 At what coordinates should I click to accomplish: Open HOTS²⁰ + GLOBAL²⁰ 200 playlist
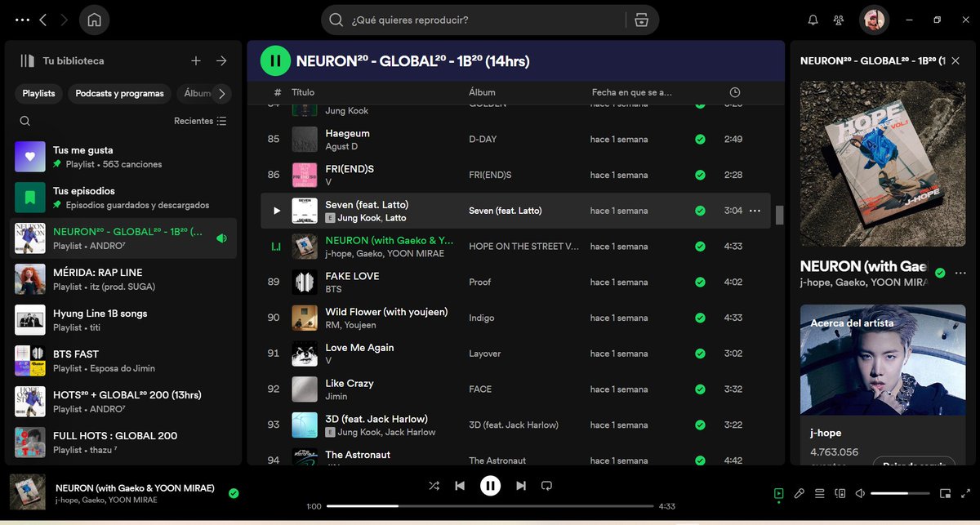point(123,402)
